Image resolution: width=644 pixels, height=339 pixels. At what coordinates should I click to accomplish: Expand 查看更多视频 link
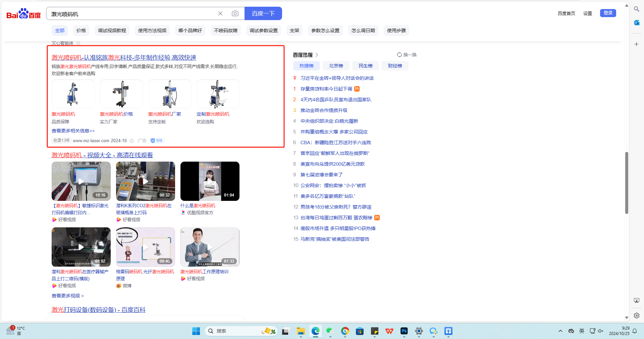tap(67, 296)
